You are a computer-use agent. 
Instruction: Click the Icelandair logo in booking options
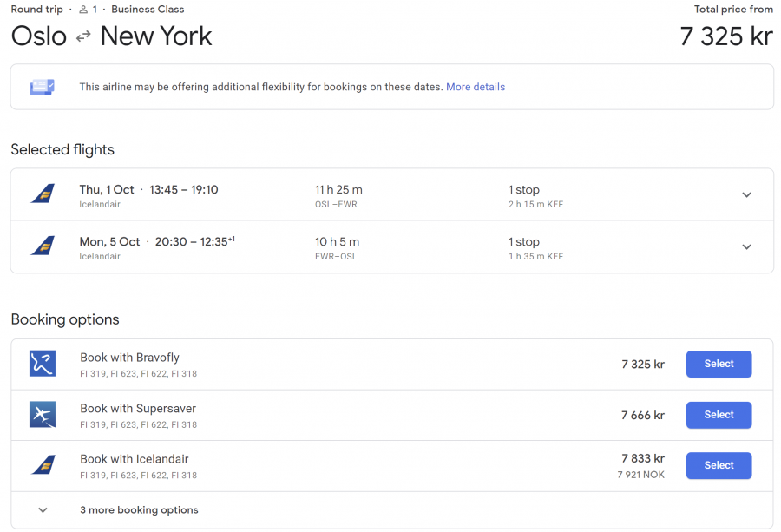tap(43, 465)
